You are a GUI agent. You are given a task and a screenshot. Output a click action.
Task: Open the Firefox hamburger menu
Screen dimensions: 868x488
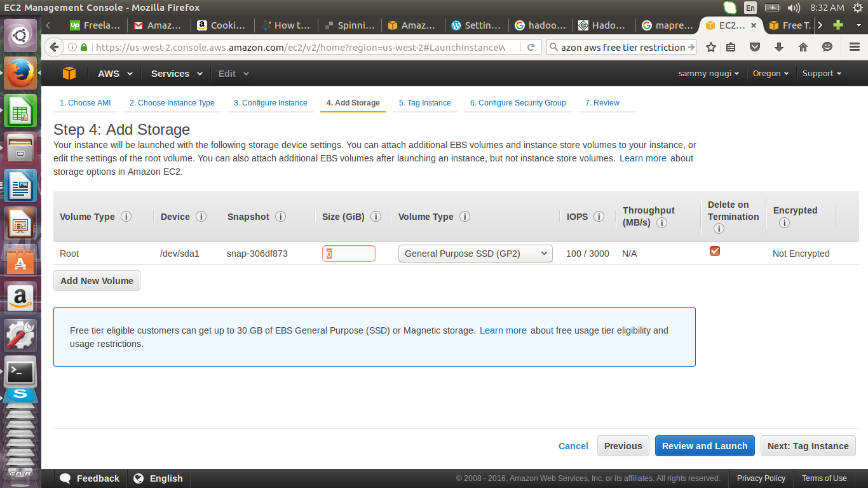[x=855, y=47]
